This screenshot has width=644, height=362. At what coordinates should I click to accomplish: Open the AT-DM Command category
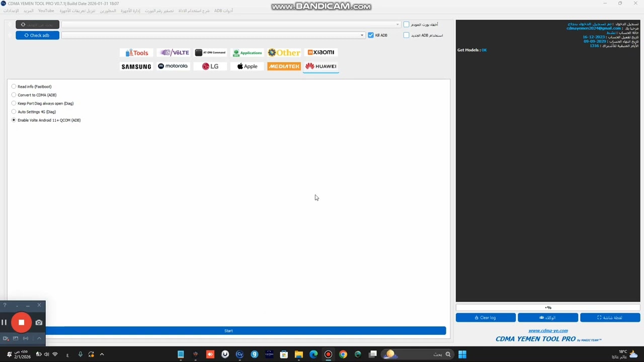210,53
